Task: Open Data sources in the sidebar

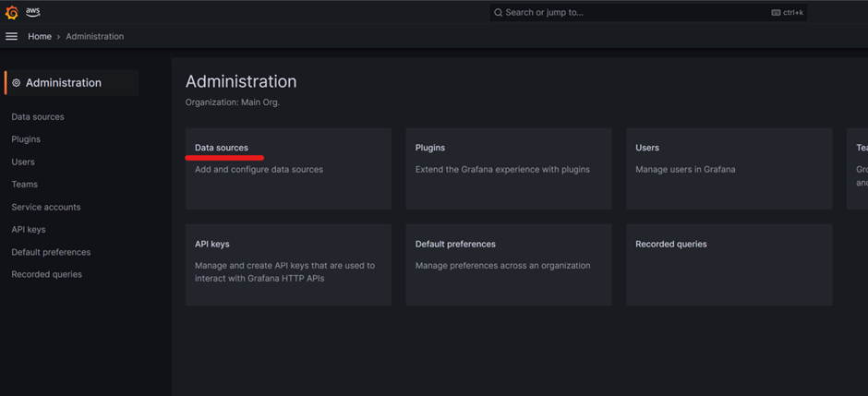Action: coord(38,117)
